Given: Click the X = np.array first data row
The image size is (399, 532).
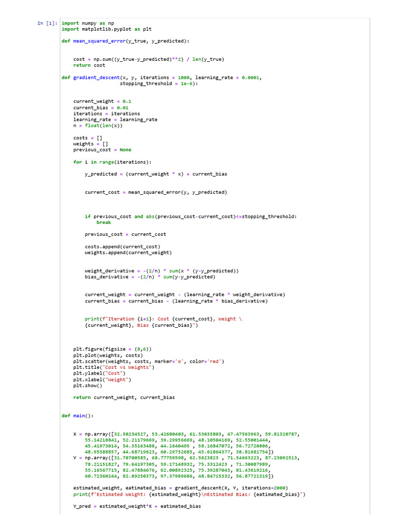Looking at the screenshot, I should [x=187, y=434].
